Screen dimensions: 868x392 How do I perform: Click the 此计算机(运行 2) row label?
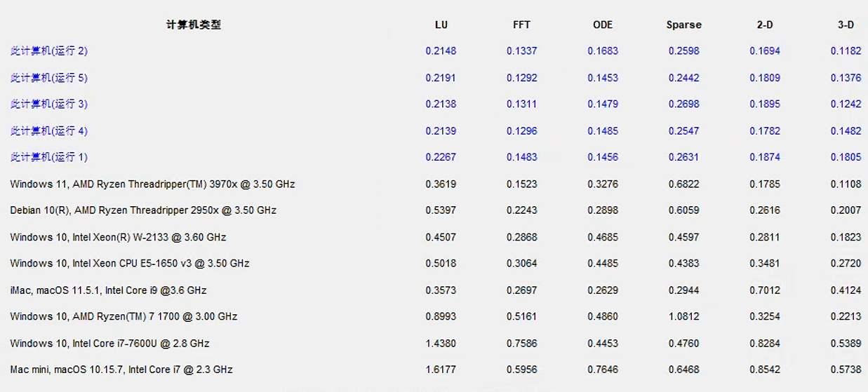coord(48,51)
